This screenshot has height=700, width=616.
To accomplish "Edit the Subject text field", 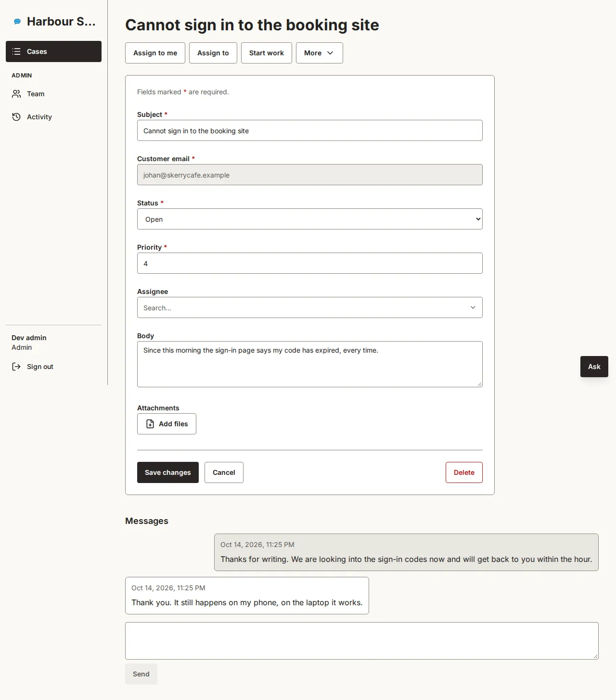I will coord(310,130).
